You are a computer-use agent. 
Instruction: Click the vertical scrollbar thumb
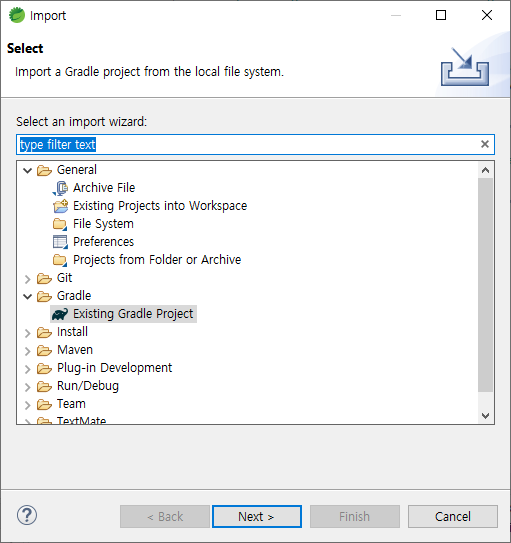coord(485,285)
